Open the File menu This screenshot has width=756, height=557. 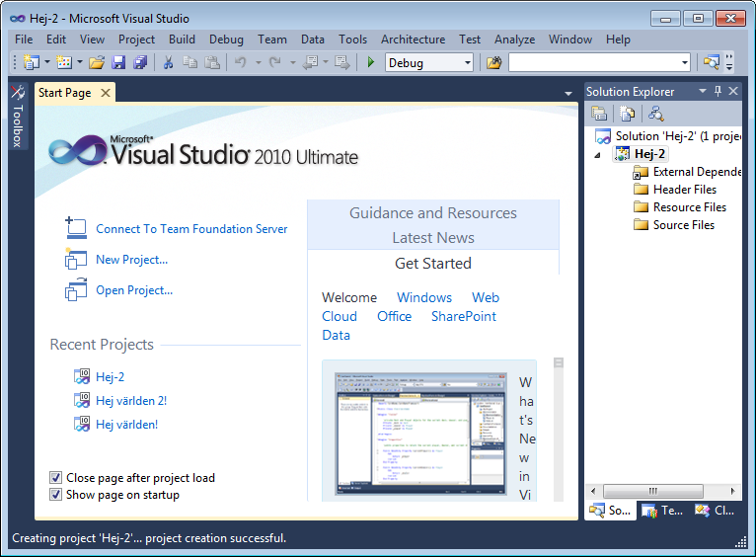tap(24, 40)
